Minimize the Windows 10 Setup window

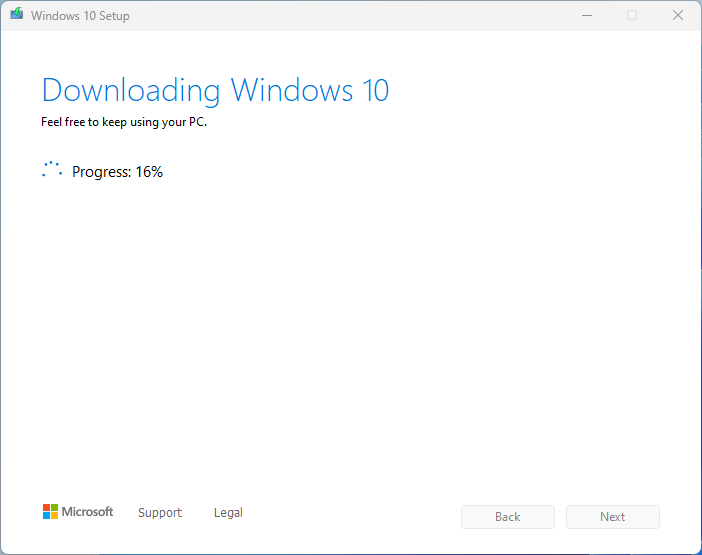point(586,16)
